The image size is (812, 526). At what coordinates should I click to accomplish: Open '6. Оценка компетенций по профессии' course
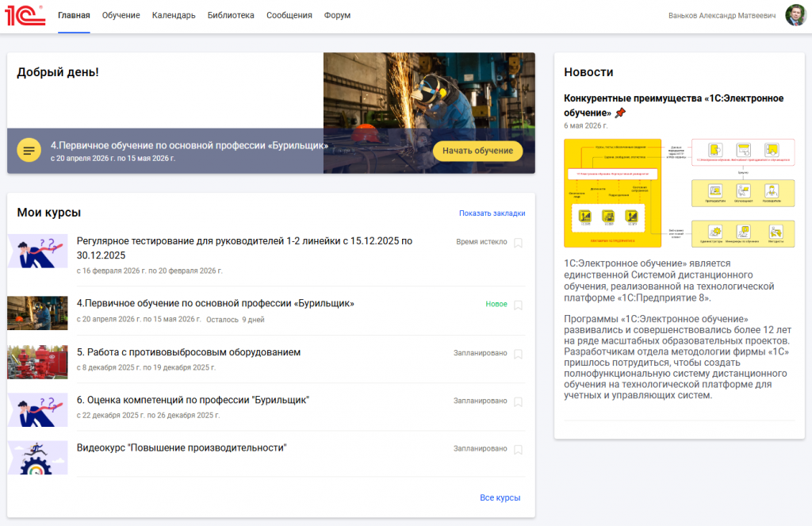[x=193, y=400]
